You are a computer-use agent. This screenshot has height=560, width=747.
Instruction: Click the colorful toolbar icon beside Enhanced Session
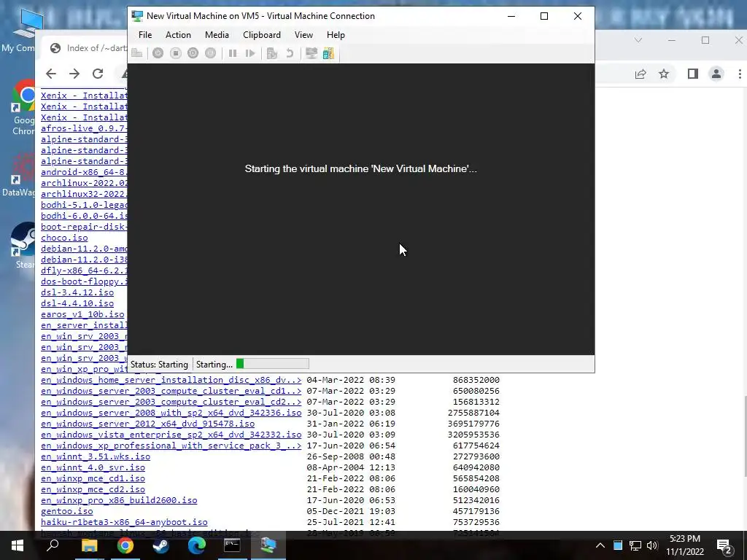coord(329,53)
